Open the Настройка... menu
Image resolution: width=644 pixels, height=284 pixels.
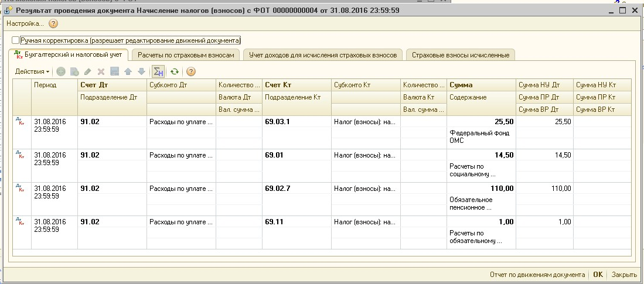(x=25, y=24)
